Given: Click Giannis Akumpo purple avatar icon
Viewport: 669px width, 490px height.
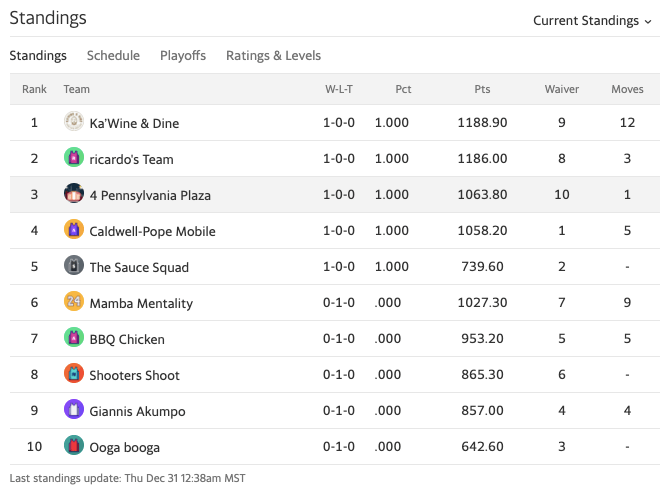Looking at the screenshot, I should coord(73,410).
